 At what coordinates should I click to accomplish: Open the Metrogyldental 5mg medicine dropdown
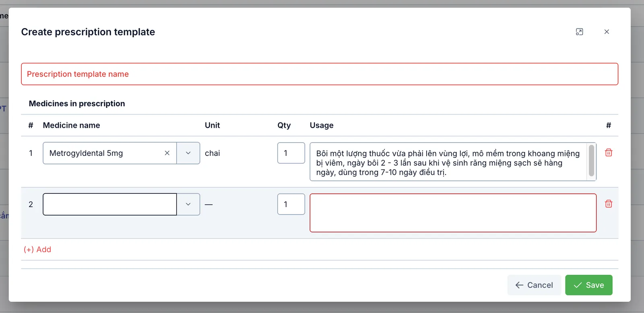[188, 153]
